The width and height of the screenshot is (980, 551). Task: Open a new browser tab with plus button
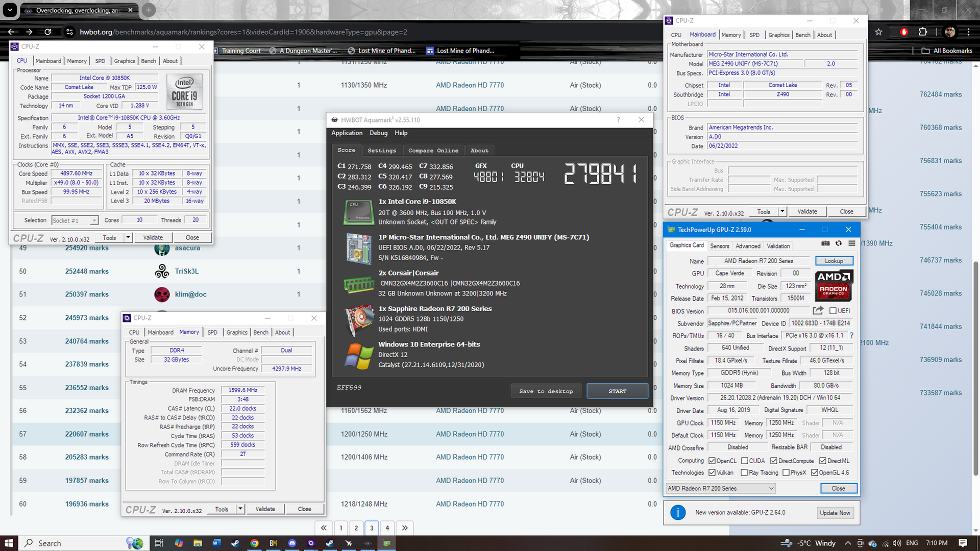pyautogui.click(x=149, y=10)
